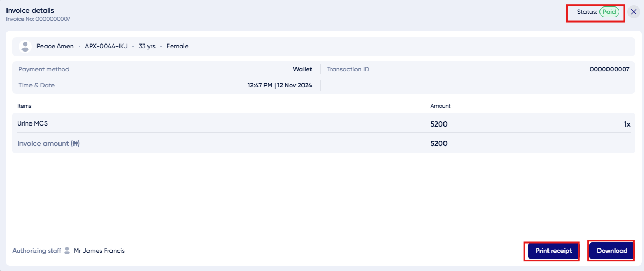Image resolution: width=644 pixels, height=271 pixels.
Task: Click the time and date value
Action: 279,85
